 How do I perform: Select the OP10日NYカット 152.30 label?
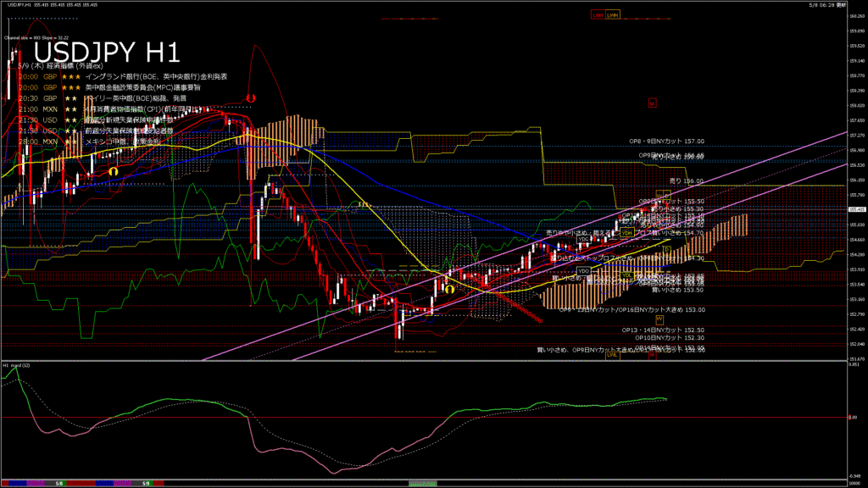click(669, 337)
